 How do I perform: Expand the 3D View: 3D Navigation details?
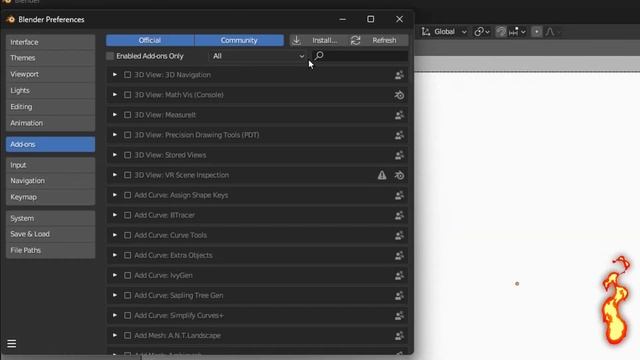pos(115,75)
